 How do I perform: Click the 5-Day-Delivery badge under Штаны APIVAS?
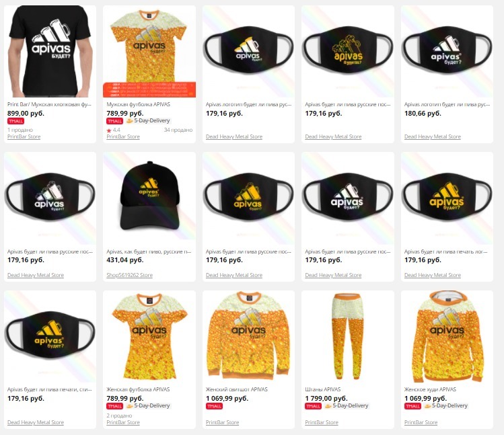[347, 406]
